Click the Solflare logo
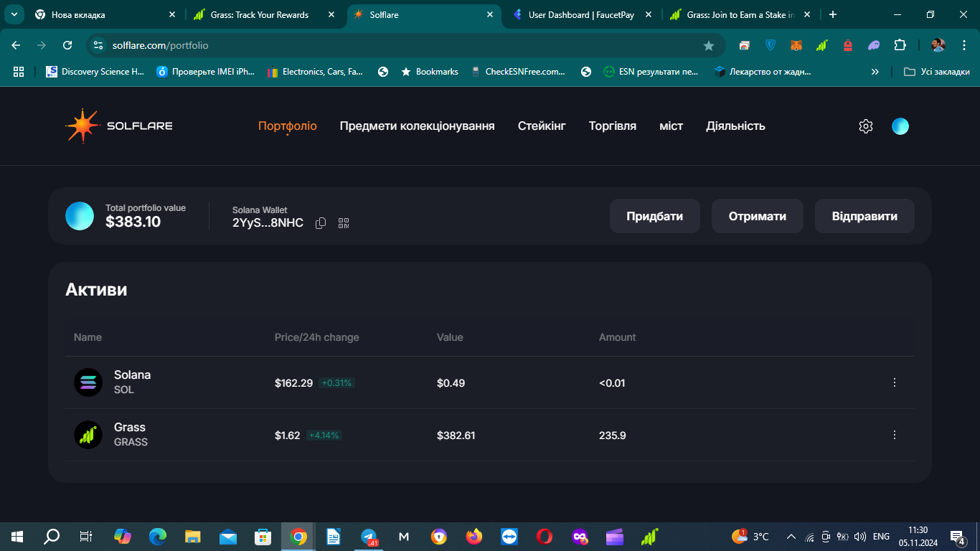The width and height of the screenshot is (980, 551). [x=119, y=126]
